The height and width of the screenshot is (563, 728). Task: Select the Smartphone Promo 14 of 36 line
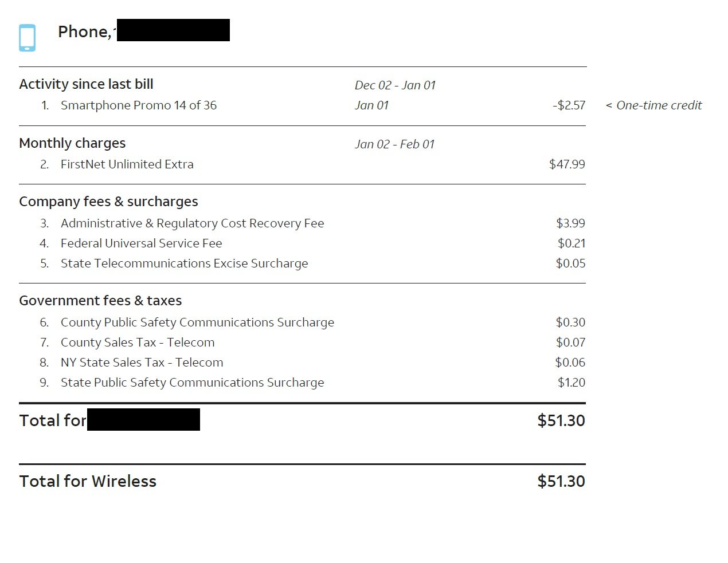pyautogui.click(x=138, y=105)
